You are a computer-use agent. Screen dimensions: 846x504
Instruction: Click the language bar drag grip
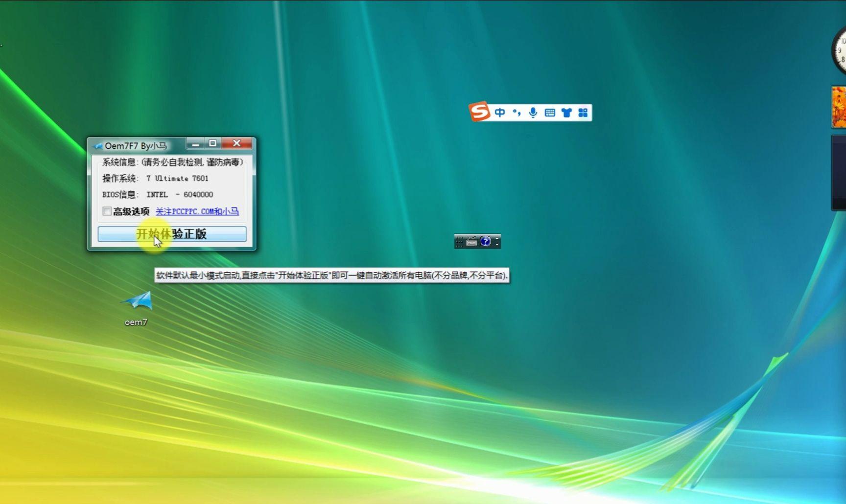pyautogui.click(x=459, y=241)
